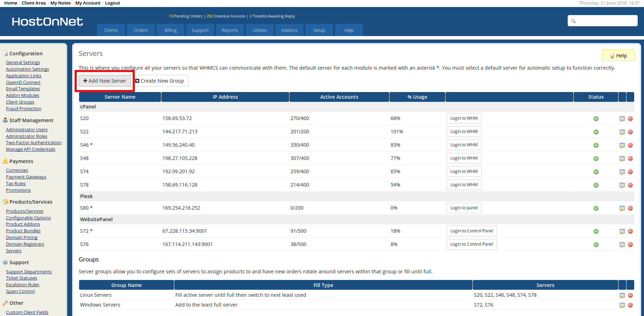644x316 pixels.
Task: Edit server S22 using the edit icon
Action: click(x=622, y=132)
